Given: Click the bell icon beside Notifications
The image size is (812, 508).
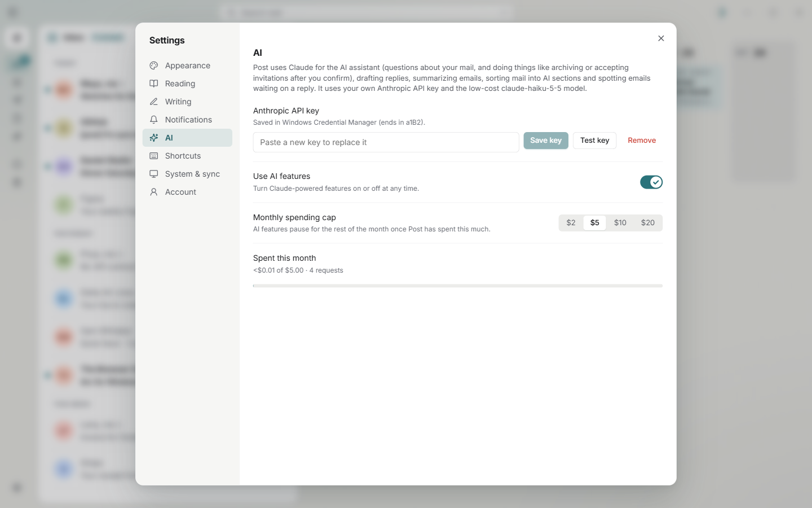Looking at the screenshot, I should tap(153, 120).
